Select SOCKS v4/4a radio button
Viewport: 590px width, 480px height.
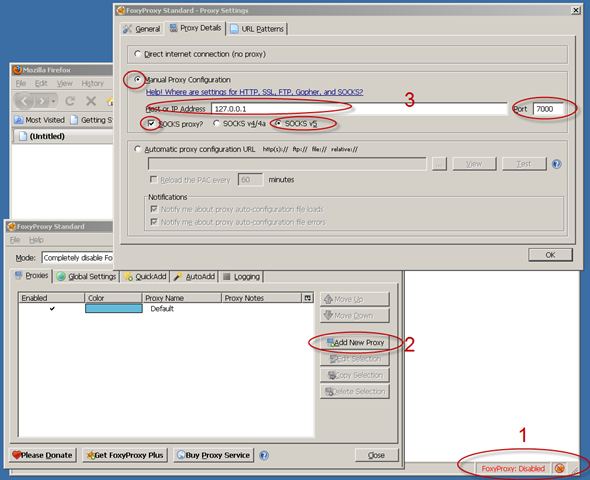[x=216, y=123]
